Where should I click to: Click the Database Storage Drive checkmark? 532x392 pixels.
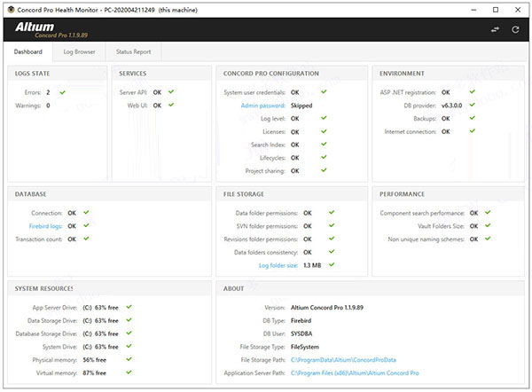[129, 333]
